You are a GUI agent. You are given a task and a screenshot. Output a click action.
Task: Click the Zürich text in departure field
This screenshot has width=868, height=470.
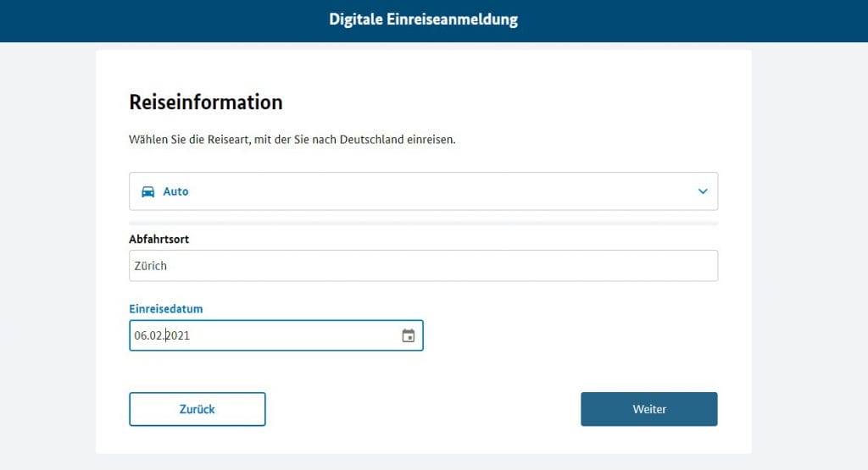pyautogui.click(x=151, y=265)
